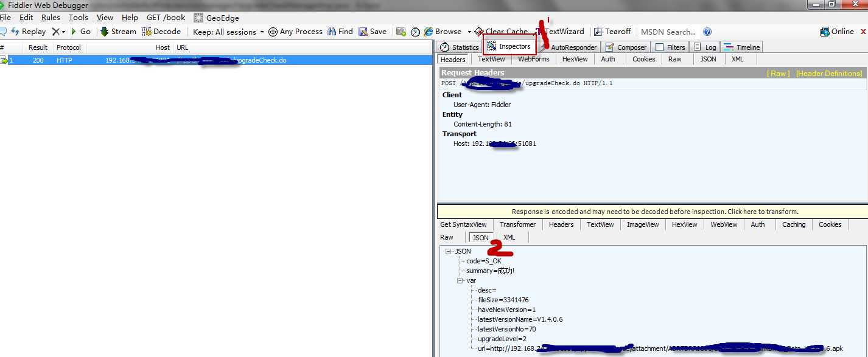
Task: Toggle Stream mode in toolbar
Action: [x=118, y=32]
